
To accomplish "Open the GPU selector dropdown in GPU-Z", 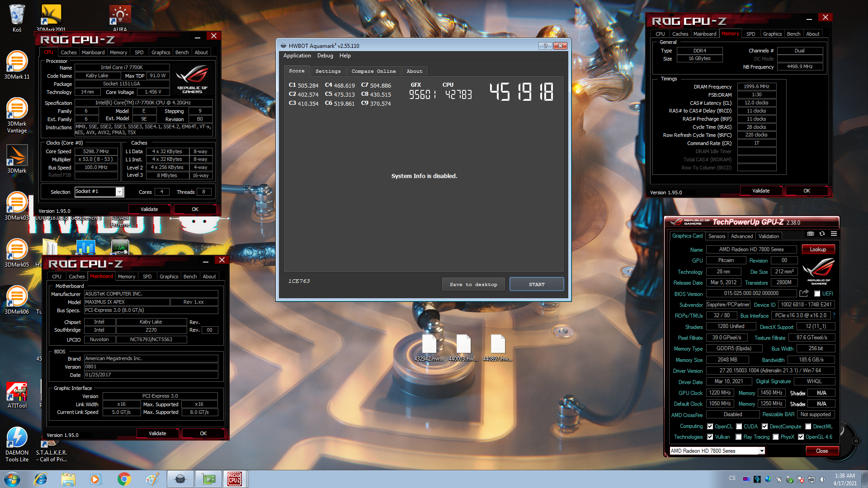I will tap(717, 450).
